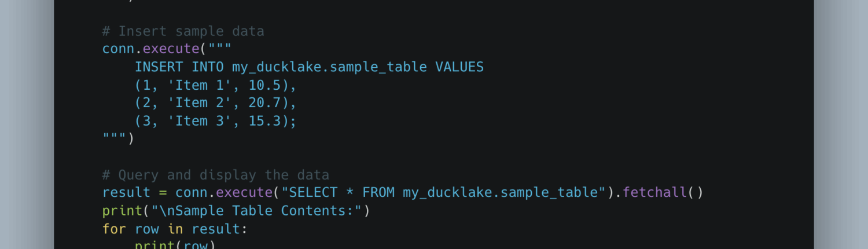Click the "\nSample Table Contents:" string
The width and height of the screenshot is (868, 249).
click(264, 211)
